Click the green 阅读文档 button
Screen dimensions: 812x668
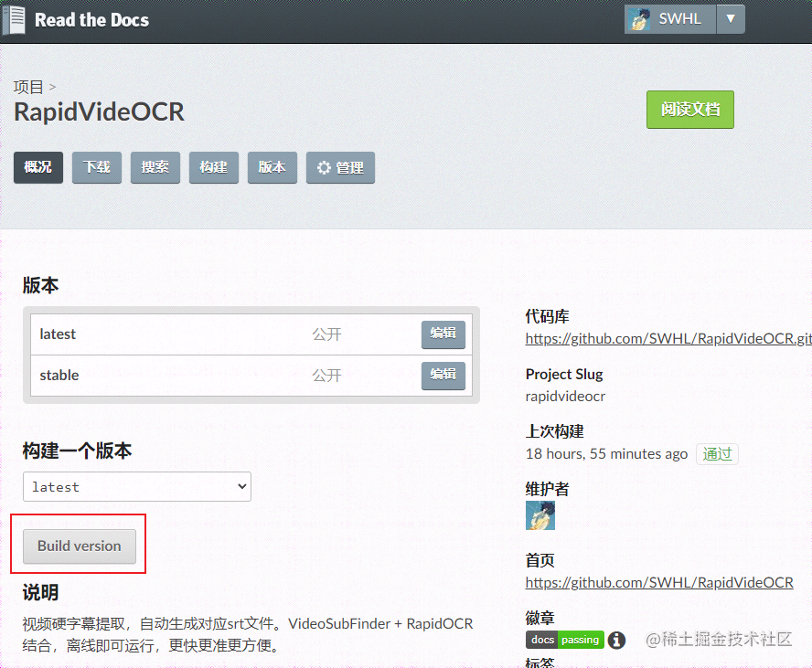pyautogui.click(x=689, y=110)
